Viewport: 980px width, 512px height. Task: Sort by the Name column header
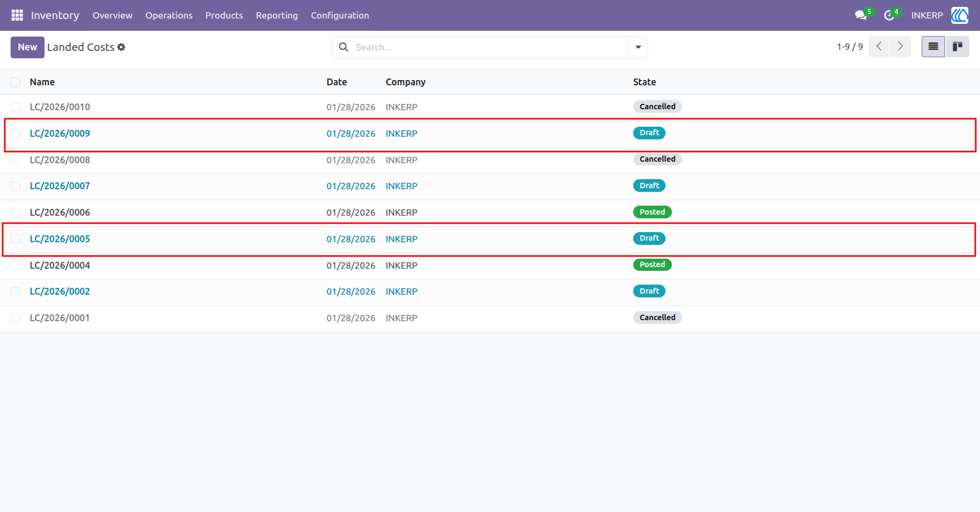pyautogui.click(x=42, y=82)
